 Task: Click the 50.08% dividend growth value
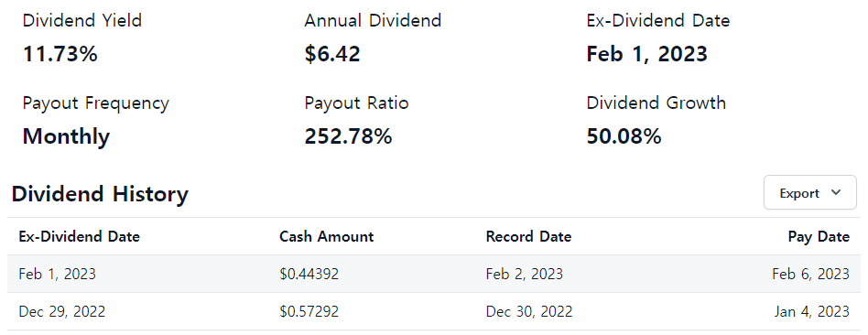(624, 136)
